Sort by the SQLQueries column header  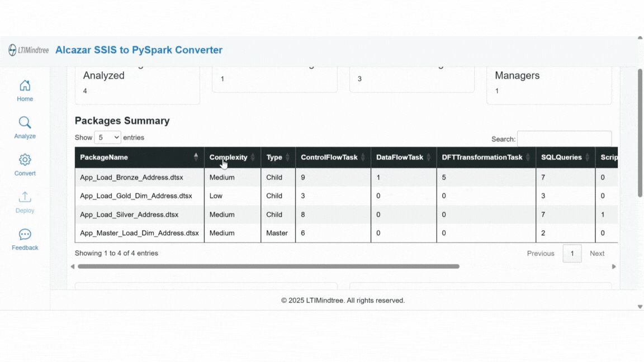tap(561, 157)
